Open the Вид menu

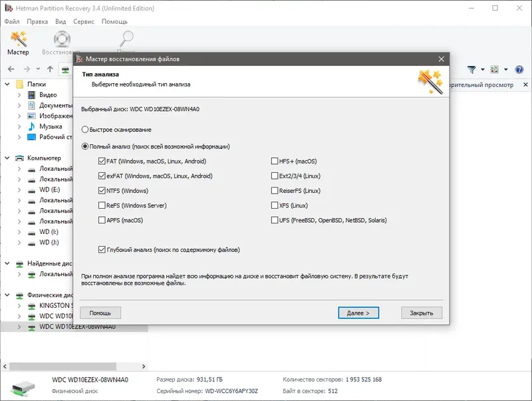61,22
